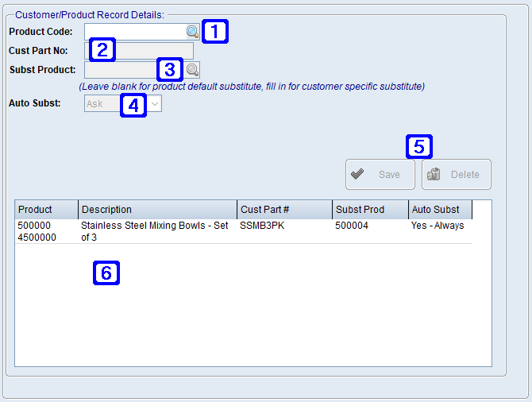The width and height of the screenshot is (532, 402).
Task: Click the Product Code lookup magnifier icon
Action: (193, 32)
